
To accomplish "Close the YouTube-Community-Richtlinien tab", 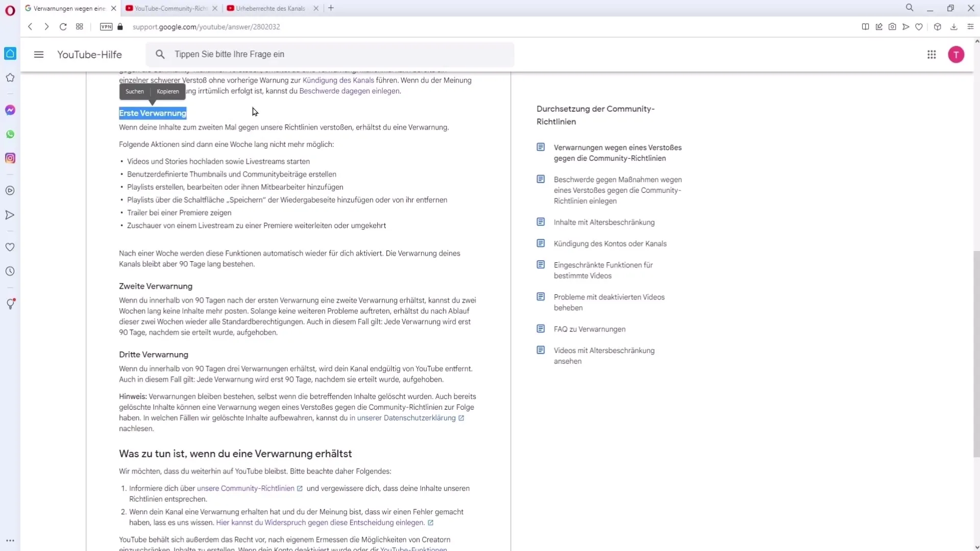I will click(215, 8).
